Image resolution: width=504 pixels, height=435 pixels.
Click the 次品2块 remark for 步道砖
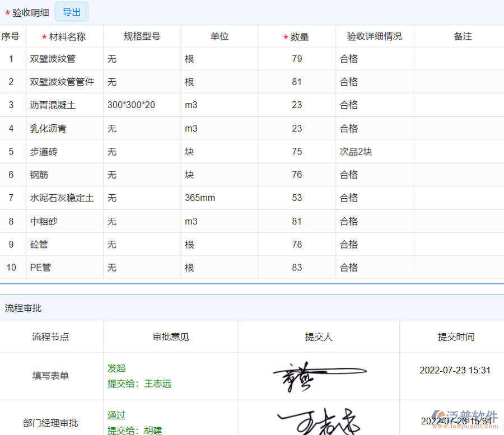(x=358, y=151)
